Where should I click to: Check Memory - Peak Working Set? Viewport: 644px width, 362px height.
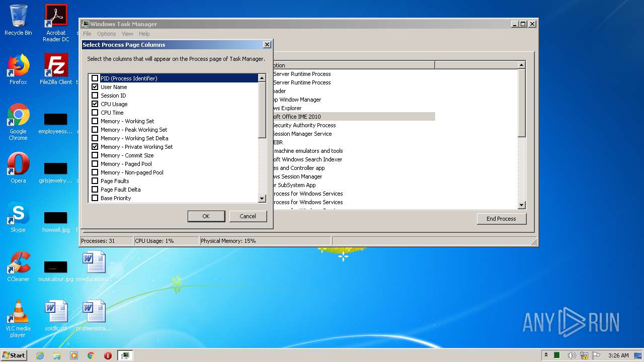point(95,130)
